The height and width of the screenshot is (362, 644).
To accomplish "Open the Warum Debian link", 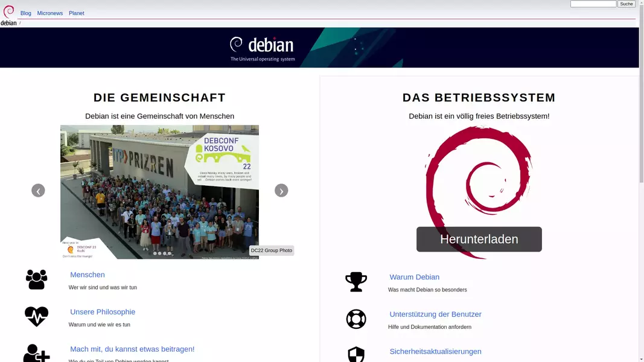I will [415, 277].
